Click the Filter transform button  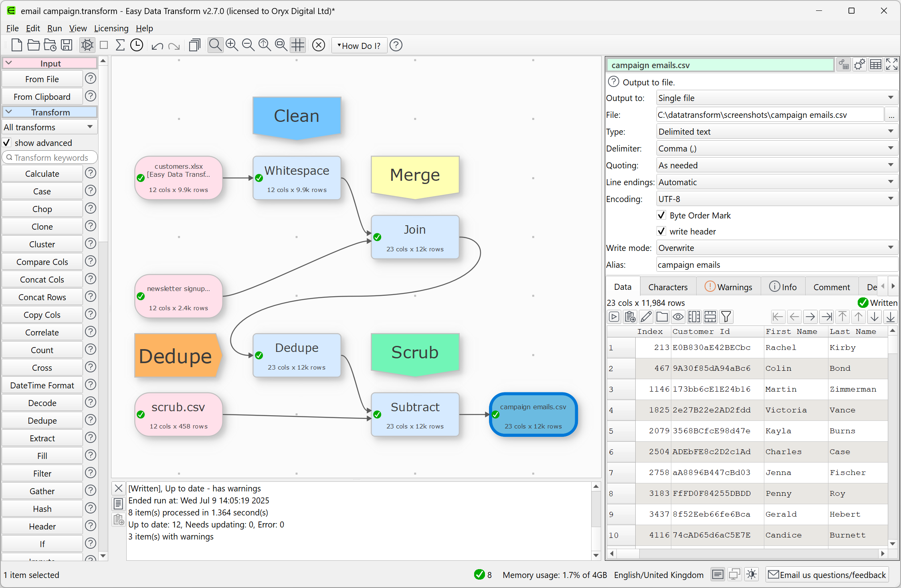42,473
